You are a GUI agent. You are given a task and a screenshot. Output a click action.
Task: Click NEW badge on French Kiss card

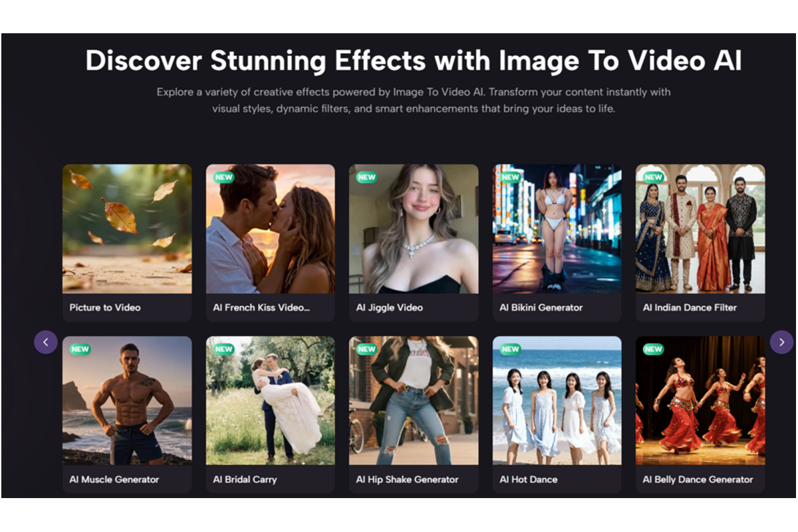click(223, 178)
